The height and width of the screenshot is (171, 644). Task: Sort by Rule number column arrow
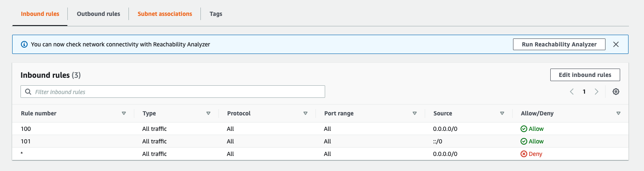(124, 113)
